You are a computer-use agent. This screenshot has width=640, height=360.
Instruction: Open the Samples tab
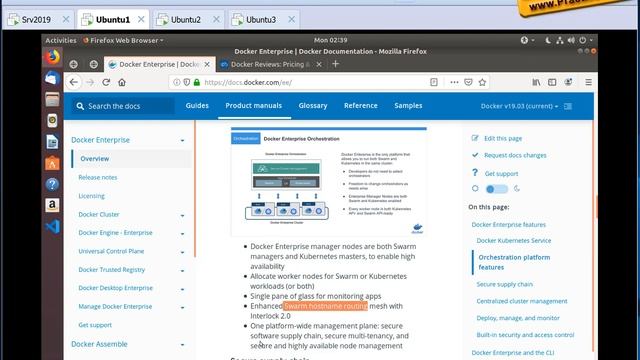click(x=408, y=106)
